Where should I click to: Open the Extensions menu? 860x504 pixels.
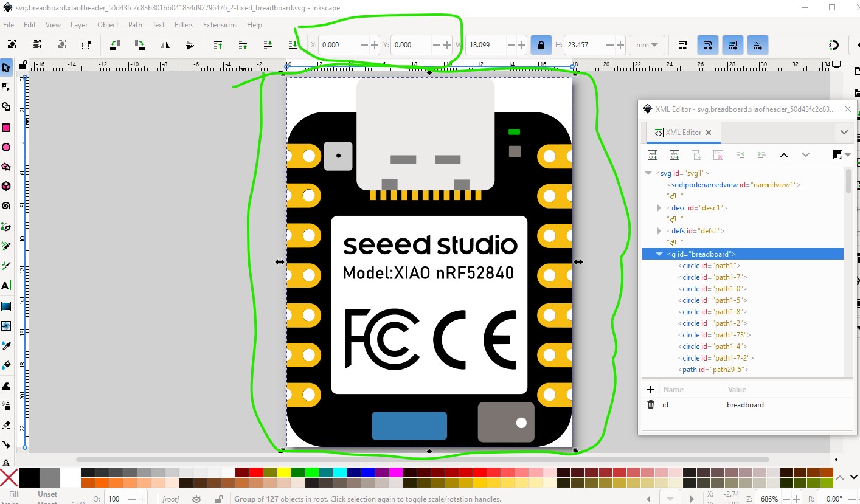click(x=220, y=25)
